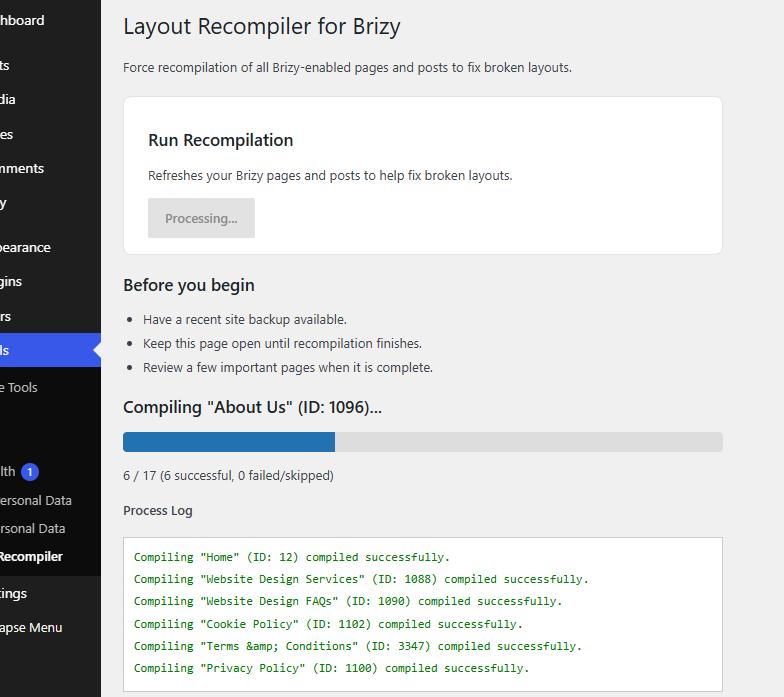The image size is (784, 697).
Task: Open the Users sidebar menu item
Action: coord(6,316)
